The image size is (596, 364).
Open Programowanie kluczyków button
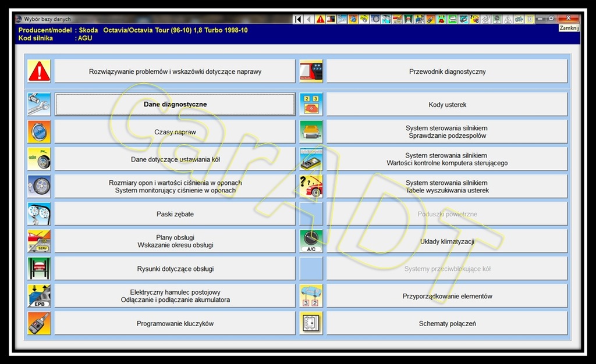tap(175, 323)
